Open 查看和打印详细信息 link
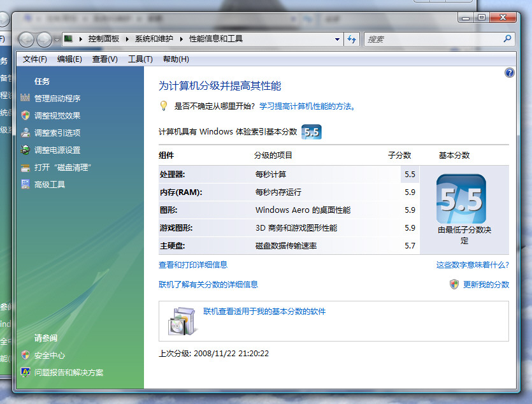532x404 pixels. click(x=193, y=265)
